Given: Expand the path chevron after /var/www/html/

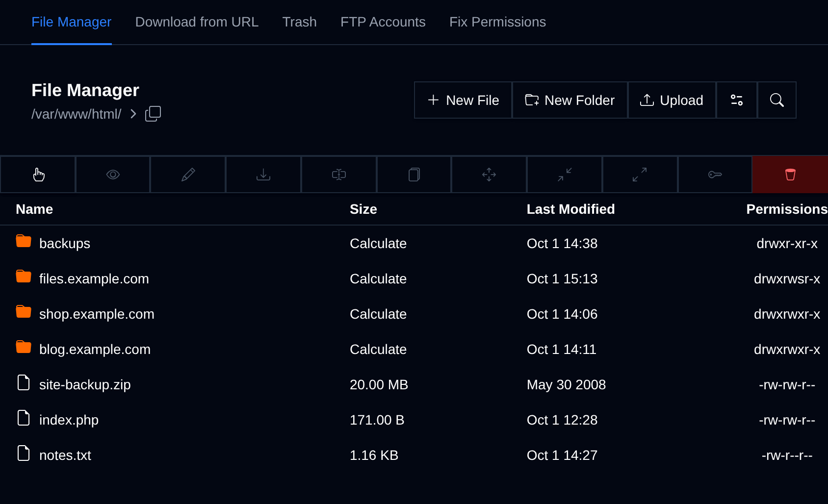Looking at the screenshot, I should pyautogui.click(x=133, y=114).
